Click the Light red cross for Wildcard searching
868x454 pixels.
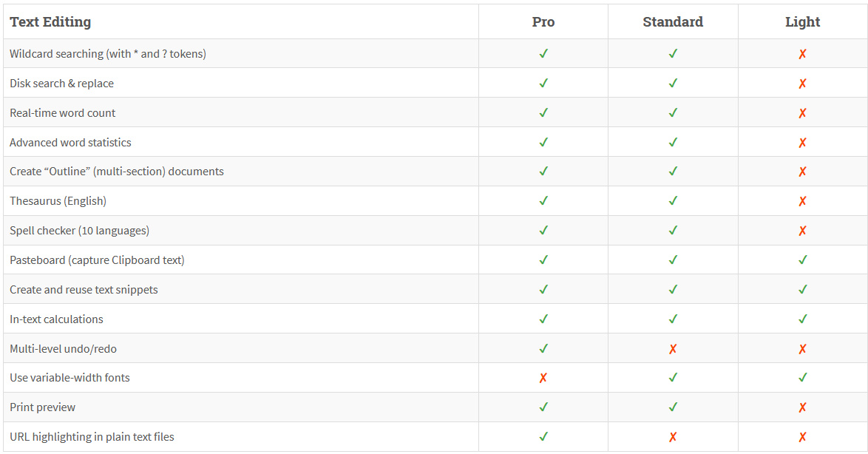(802, 54)
